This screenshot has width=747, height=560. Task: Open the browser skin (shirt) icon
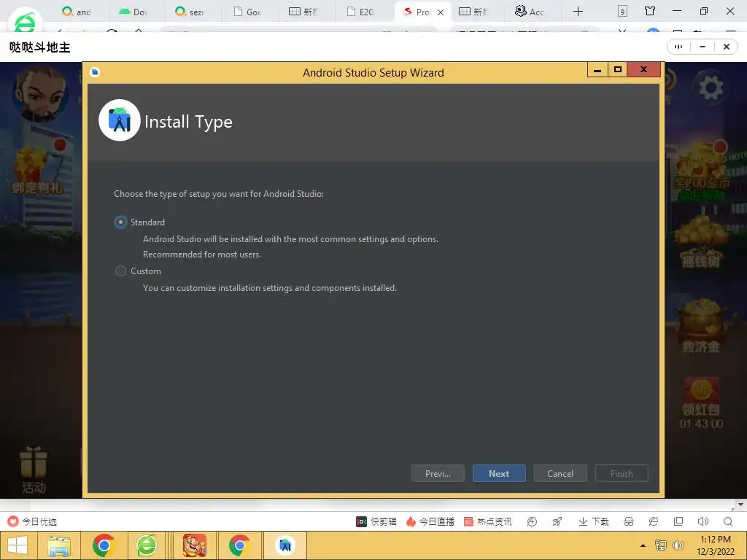point(650,11)
